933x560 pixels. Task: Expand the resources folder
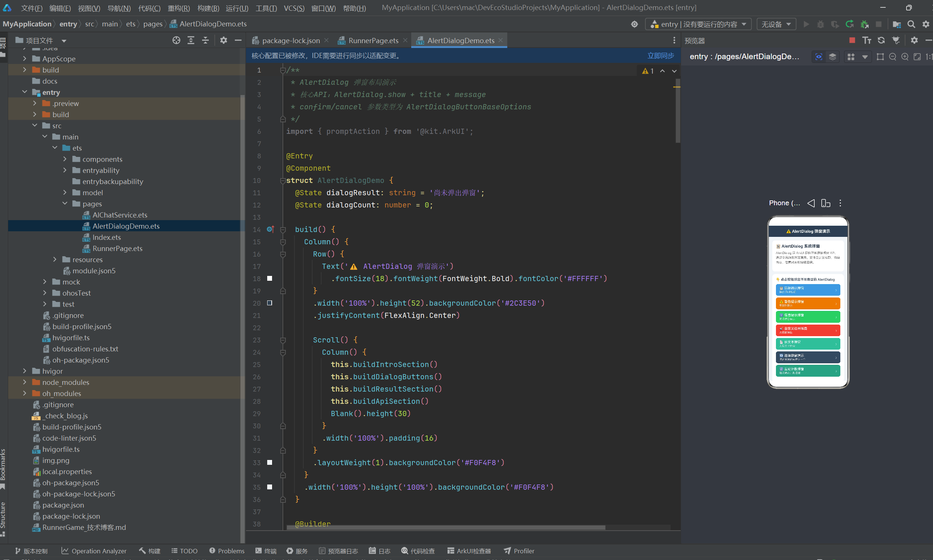pyautogui.click(x=55, y=259)
